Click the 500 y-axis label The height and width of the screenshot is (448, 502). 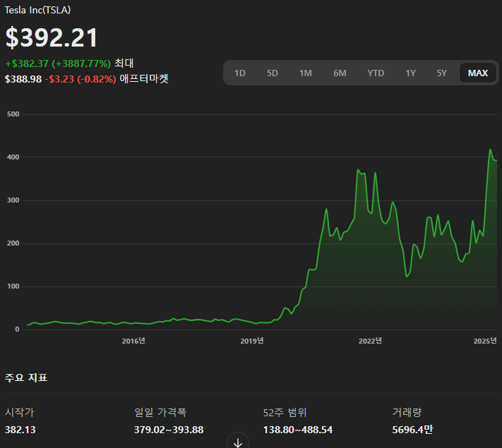pyautogui.click(x=13, y=114)
